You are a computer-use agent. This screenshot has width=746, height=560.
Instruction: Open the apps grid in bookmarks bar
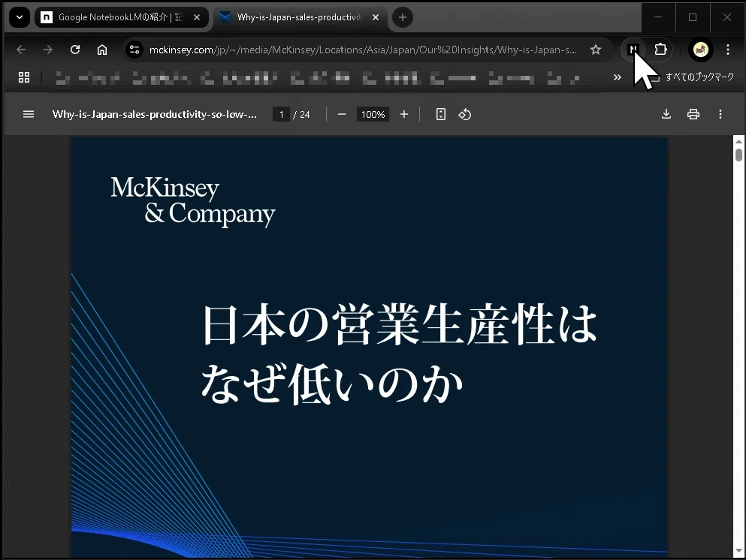pos(24,77)
